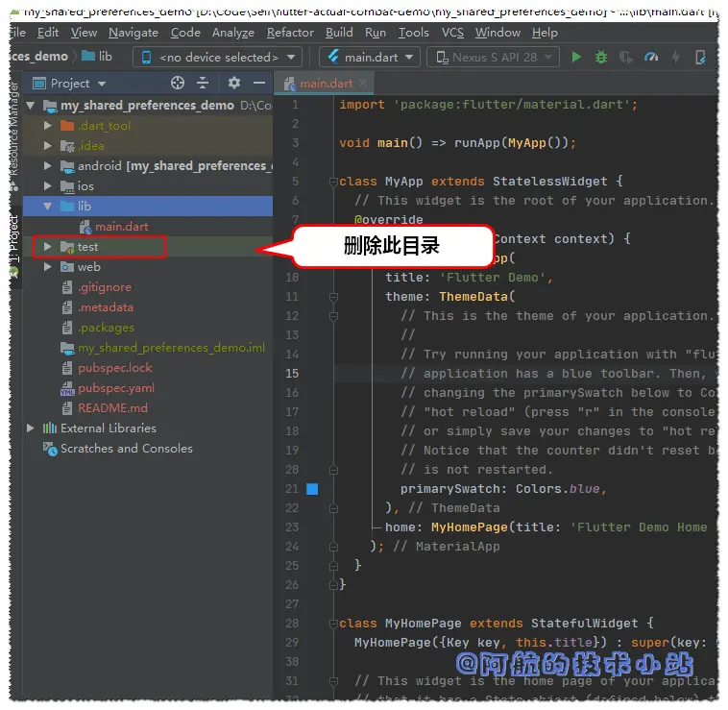Collapse the lib folder
This screenshot has height=710, width=728.
pyautogui.click(x=47, y=207)
